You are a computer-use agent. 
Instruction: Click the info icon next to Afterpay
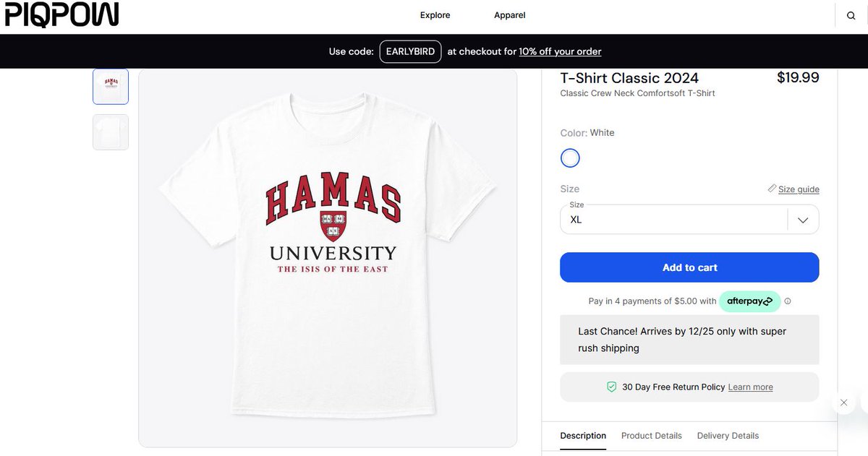[788, 301]
